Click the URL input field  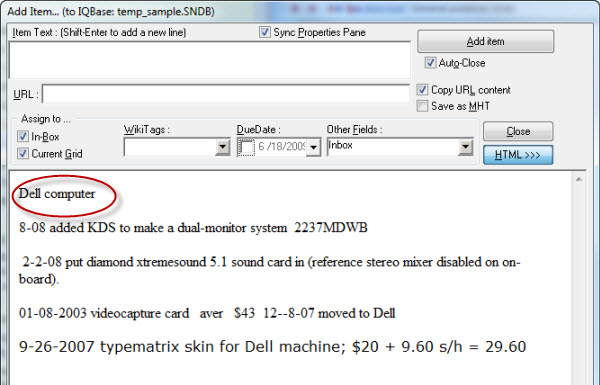[x=225, y=94]
